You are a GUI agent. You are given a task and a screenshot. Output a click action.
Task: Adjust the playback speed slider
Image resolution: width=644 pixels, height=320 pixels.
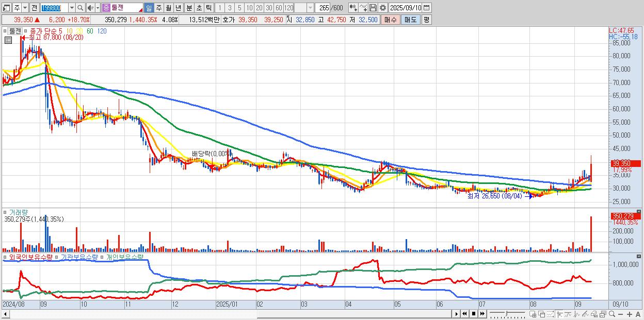point(506,313)
